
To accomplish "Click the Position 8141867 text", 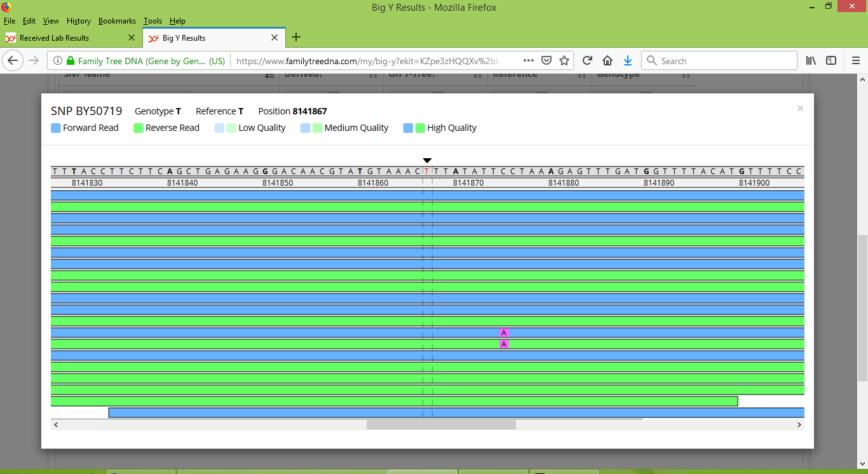I will click(292, 111).
